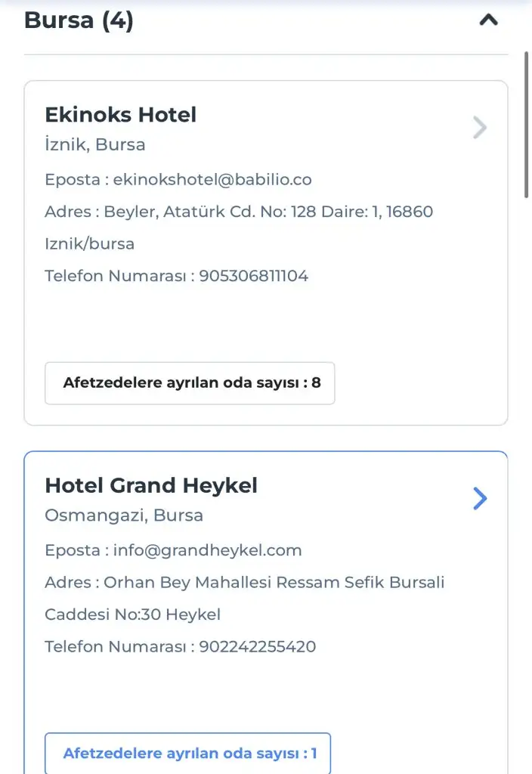
Task: Open Hotel Grand Heykel details arrow
Action: click(x=479, y=498)
